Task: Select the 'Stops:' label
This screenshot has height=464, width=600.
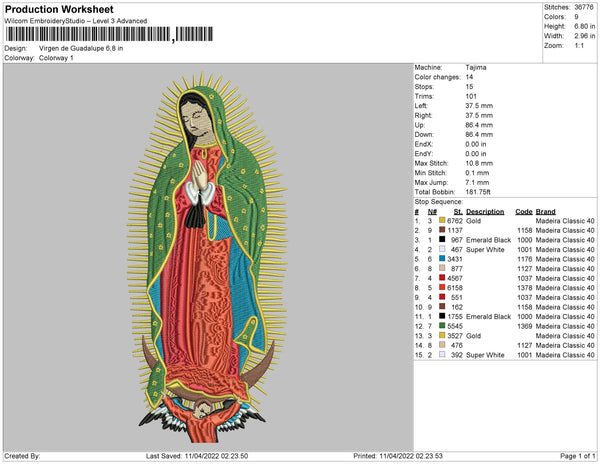Action: pos(424,86)
